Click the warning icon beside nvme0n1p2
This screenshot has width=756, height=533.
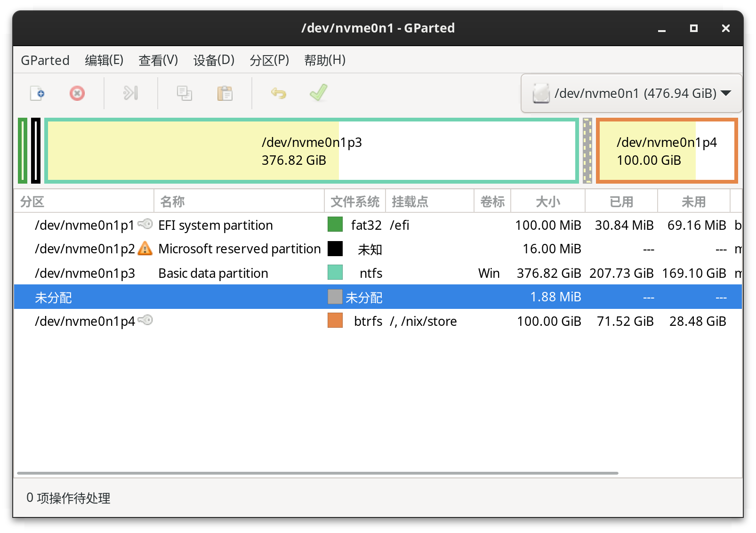pos(145,248)
